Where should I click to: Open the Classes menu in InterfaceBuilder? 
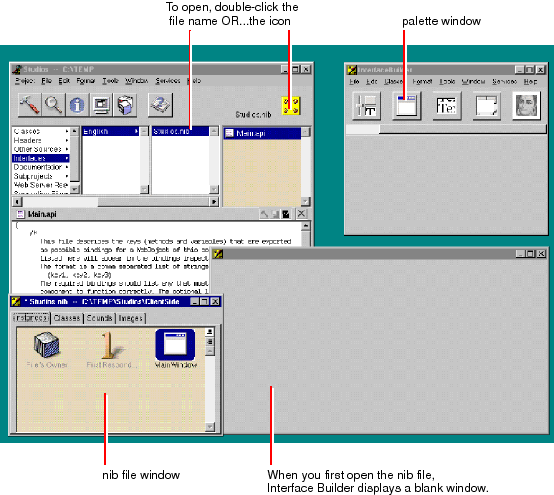[393, 82]
